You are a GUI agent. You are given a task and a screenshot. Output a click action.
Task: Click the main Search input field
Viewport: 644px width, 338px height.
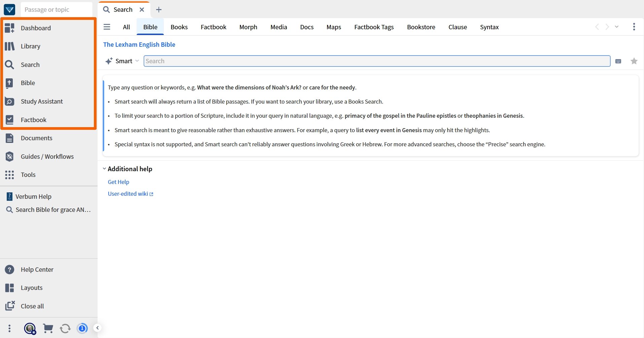[x=377, y=61]
